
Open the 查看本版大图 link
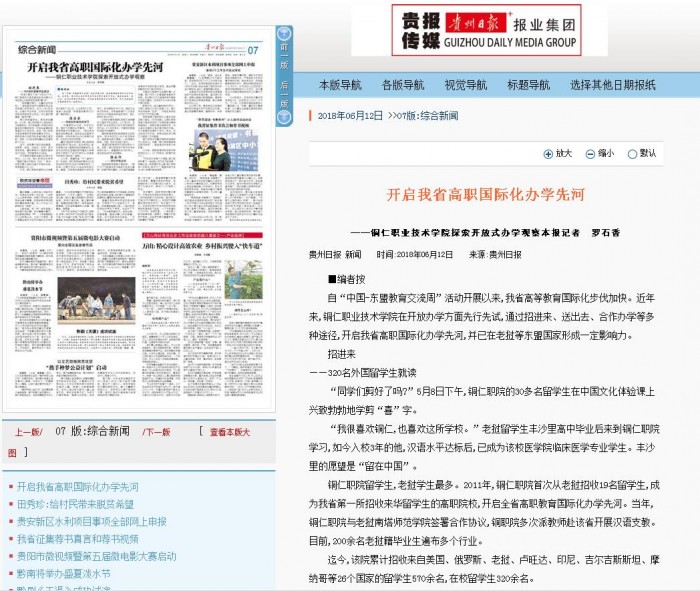pyautogui.click(x=230, y=432)
